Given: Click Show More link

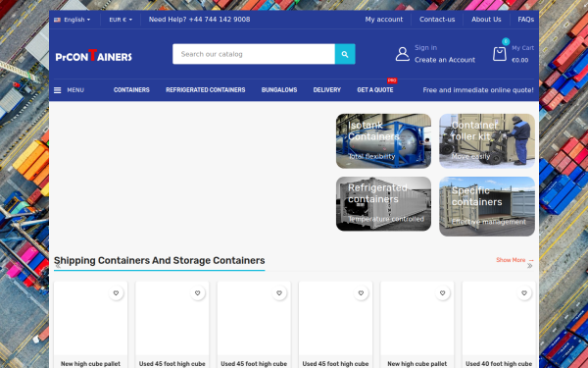Looking at the screenshot, I should pyautogui.click(x=514, y=260).
